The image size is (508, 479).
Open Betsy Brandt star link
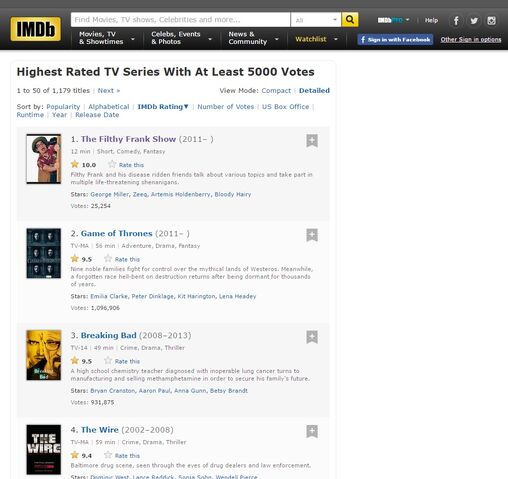click(x=229, y=391)
